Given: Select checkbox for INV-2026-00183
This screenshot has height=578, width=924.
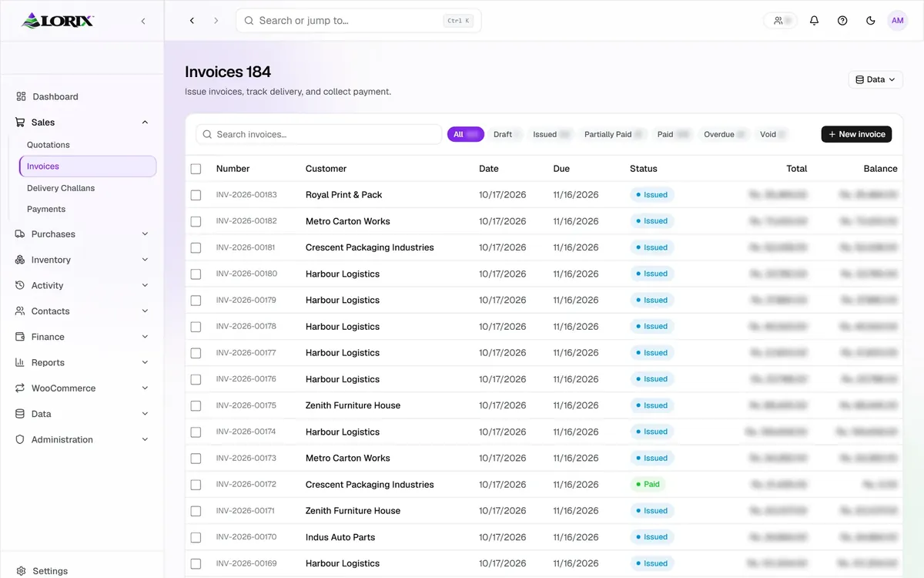Looking at the screenshot, I should pyautogui.click(x=196, y=195).
